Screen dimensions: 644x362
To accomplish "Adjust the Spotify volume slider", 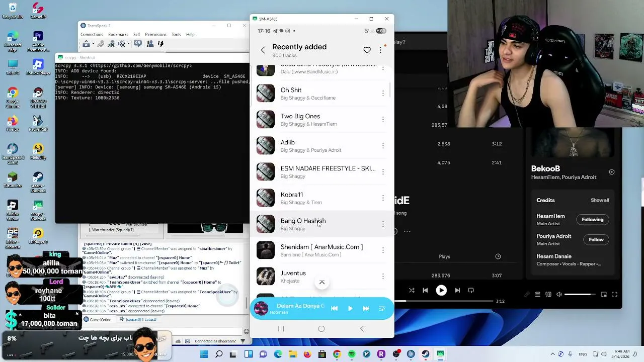I will click(580, 294).
